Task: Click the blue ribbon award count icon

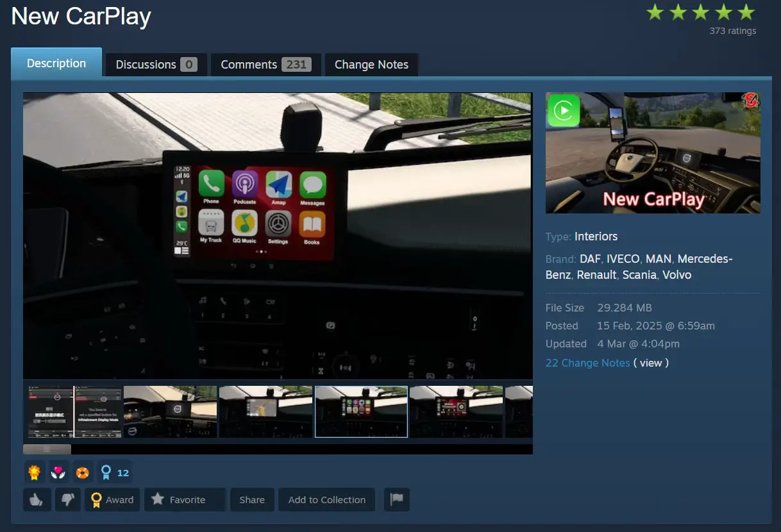Action: 114,473
